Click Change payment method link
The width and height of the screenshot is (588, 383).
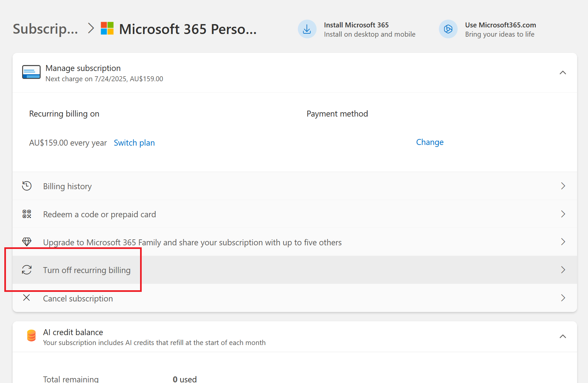pos(429,142)
